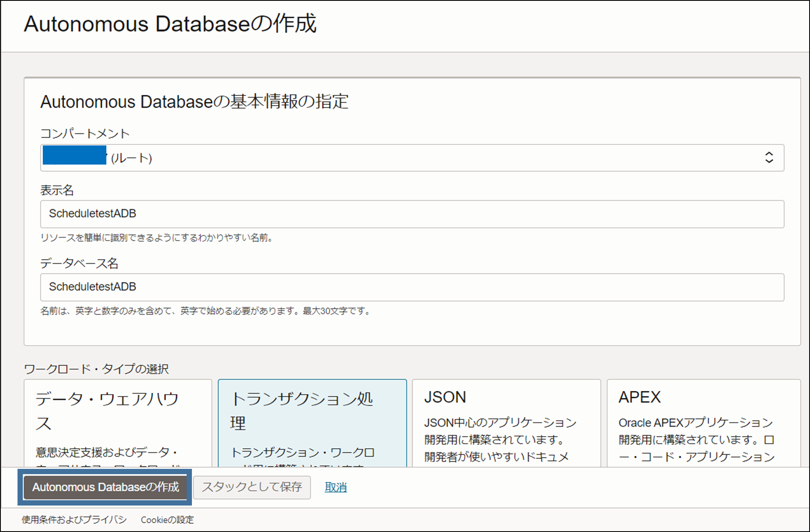Click the Autonomous Databaseの作成 page title
The height and width of the screenshot is (532, 810).
[x=170, y=24]
